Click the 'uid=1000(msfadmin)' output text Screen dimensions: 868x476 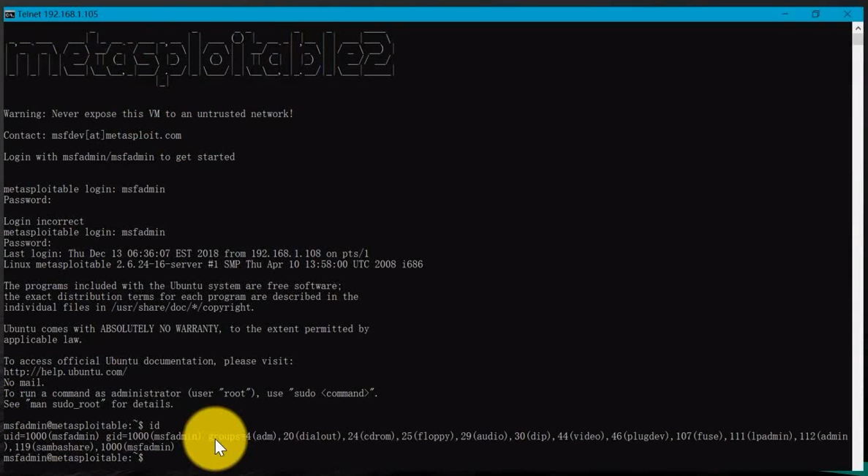click(x=51, y=437)
